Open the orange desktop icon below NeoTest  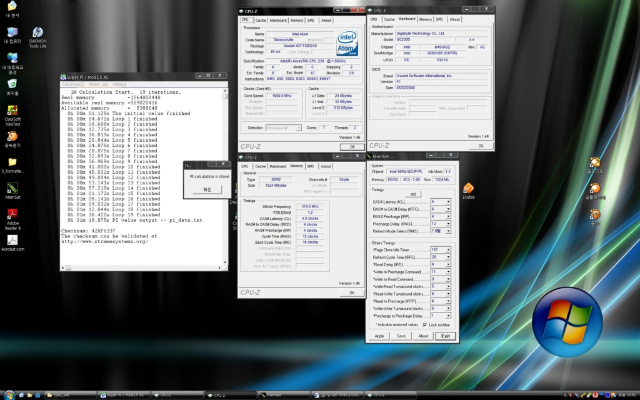point(12,139)
